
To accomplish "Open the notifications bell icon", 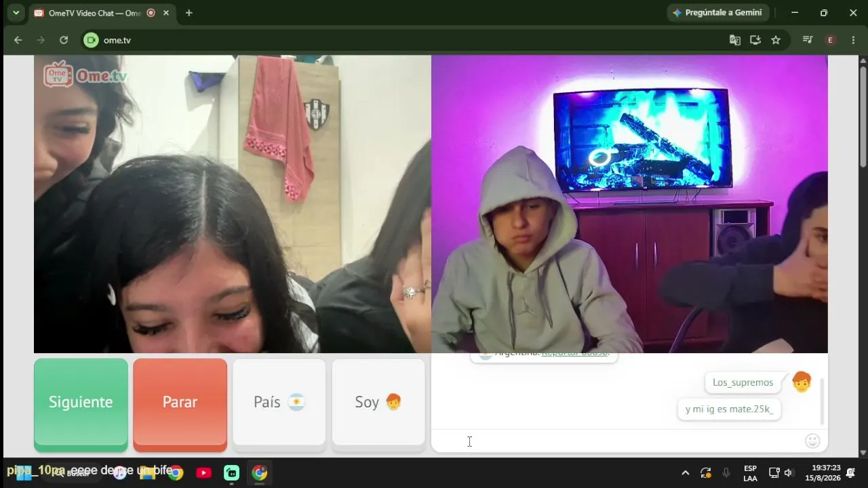I will pyautogui.click(x=851, y=473).
